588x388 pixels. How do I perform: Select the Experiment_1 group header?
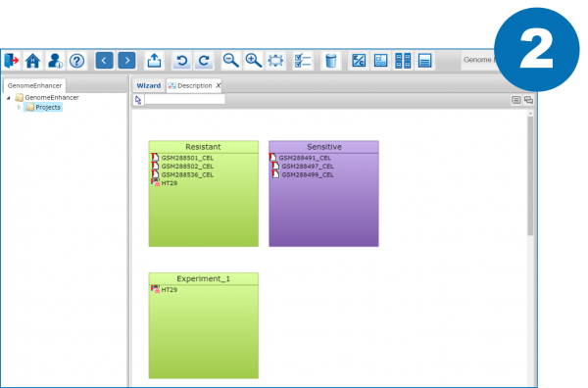(203, 279)
